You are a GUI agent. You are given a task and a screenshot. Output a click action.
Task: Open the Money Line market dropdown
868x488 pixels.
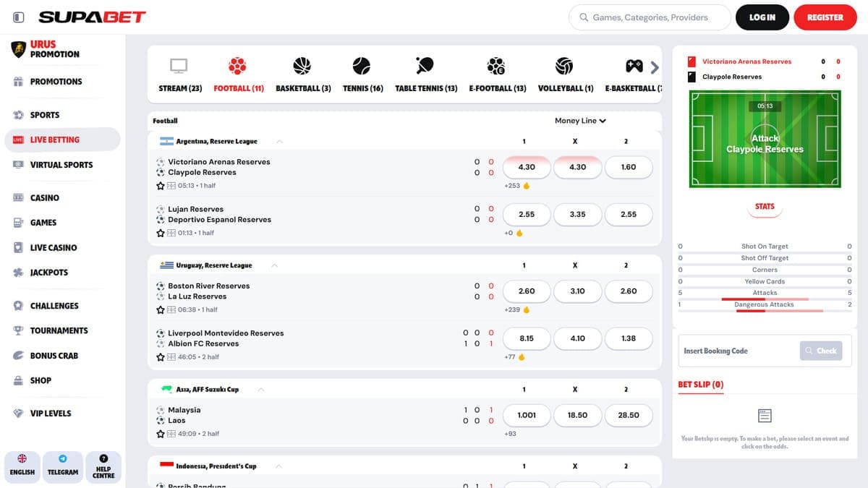pos(580,121)
